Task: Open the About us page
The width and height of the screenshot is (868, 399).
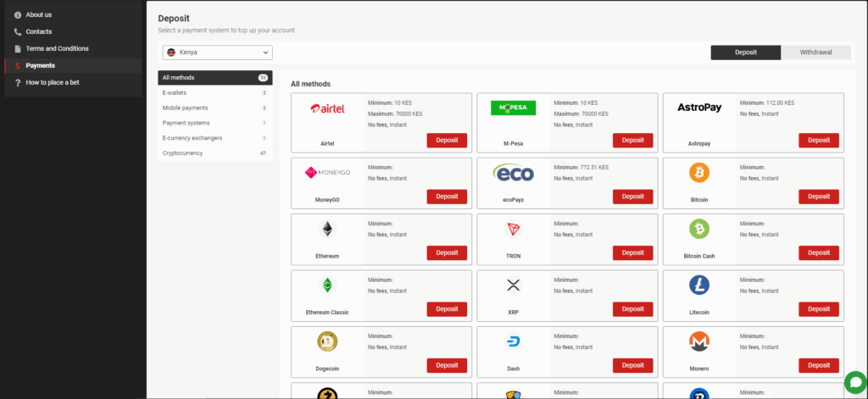Action: [x=39, y=15]
